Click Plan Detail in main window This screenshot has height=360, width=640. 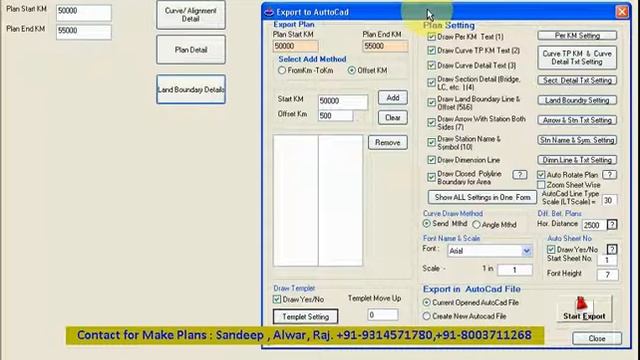191,49
